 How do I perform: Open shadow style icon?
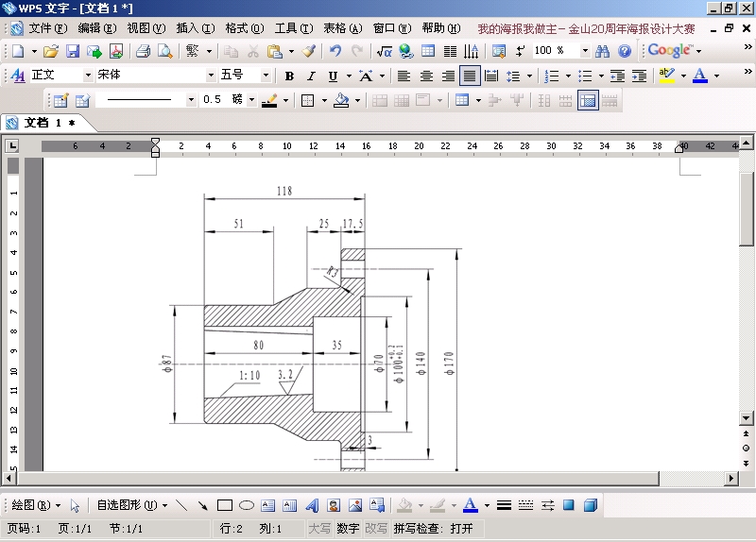[x=569, y=505]
